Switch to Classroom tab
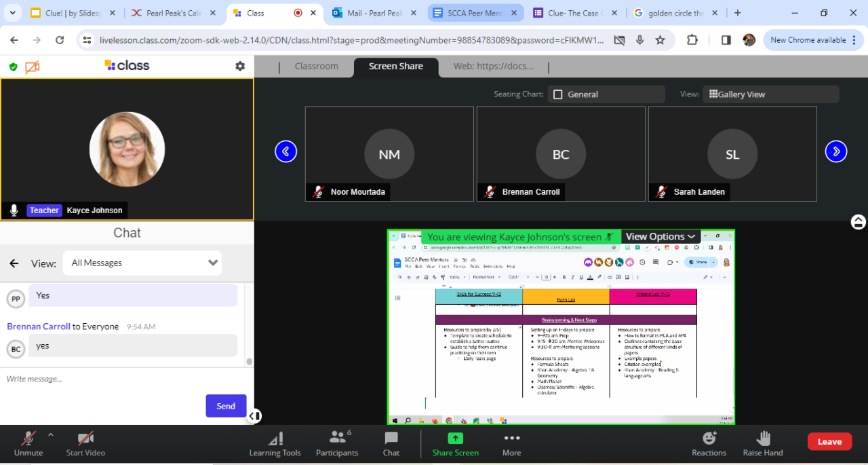The height and width of the screenshot is (465, 868). pyautogui.click(x=317, y=66)
